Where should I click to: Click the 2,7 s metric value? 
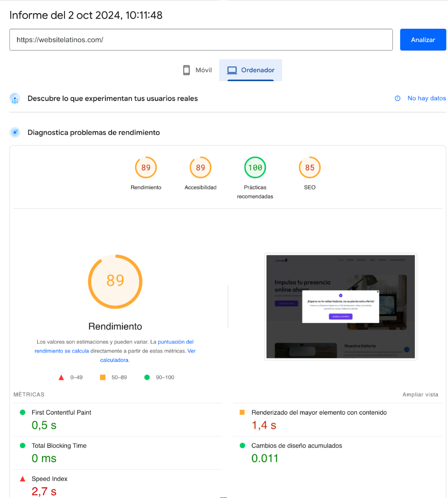pyautogui.click(x=44, y=491)
